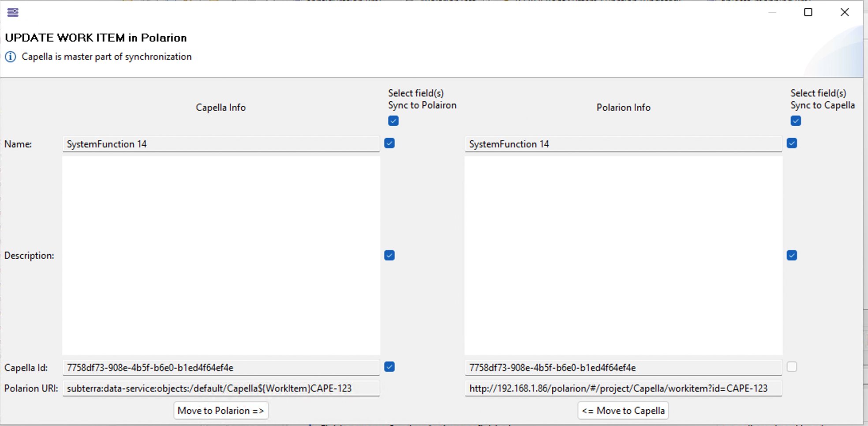This screenshot has width=868, height=426.
Task: Uncheck Name field sync to Polarion checkbox
Action: (x=389, y=143)
